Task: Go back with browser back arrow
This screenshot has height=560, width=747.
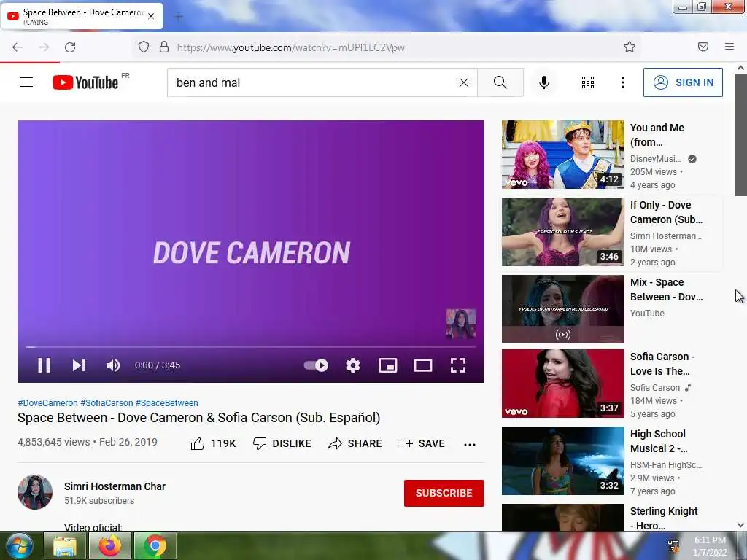Action: point(18,47)
